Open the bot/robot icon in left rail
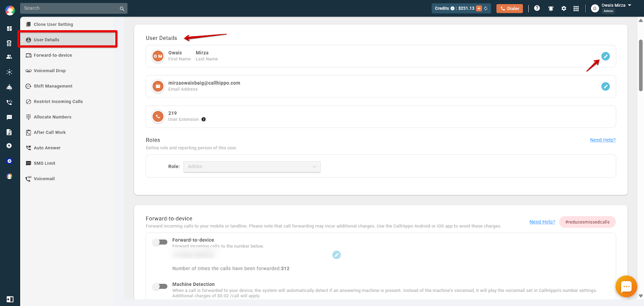The width and height of the screenshot is (644, 306). click(x=9, y=87)
